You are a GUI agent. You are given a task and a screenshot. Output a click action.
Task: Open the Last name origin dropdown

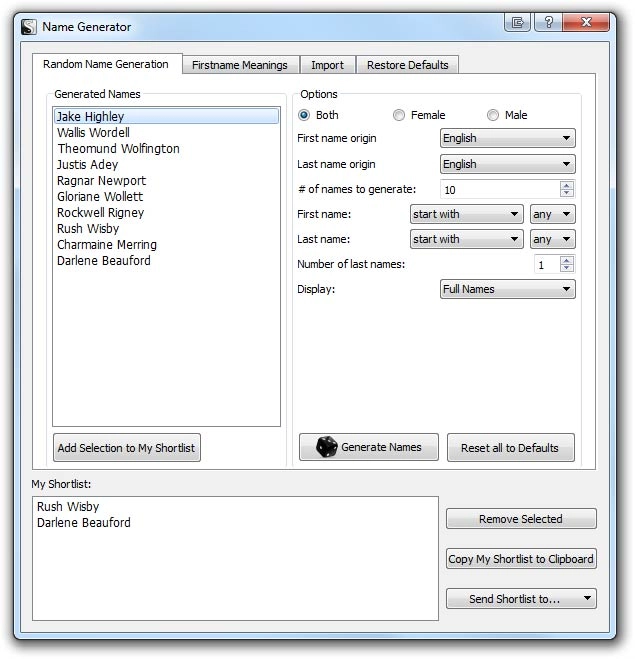point(508,164)
